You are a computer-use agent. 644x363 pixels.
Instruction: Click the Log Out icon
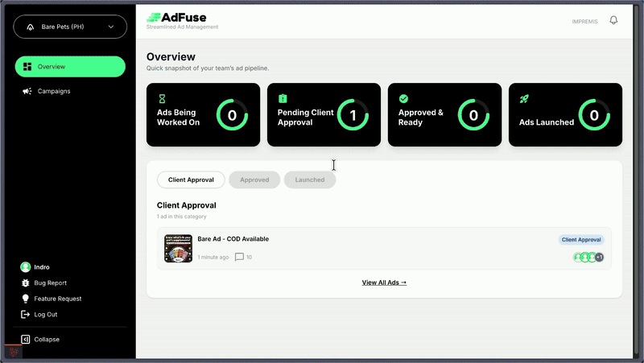(26, 315)
